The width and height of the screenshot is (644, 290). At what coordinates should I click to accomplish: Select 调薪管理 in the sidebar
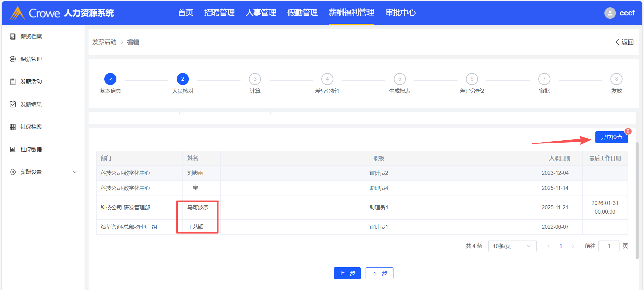click(31, 59)
